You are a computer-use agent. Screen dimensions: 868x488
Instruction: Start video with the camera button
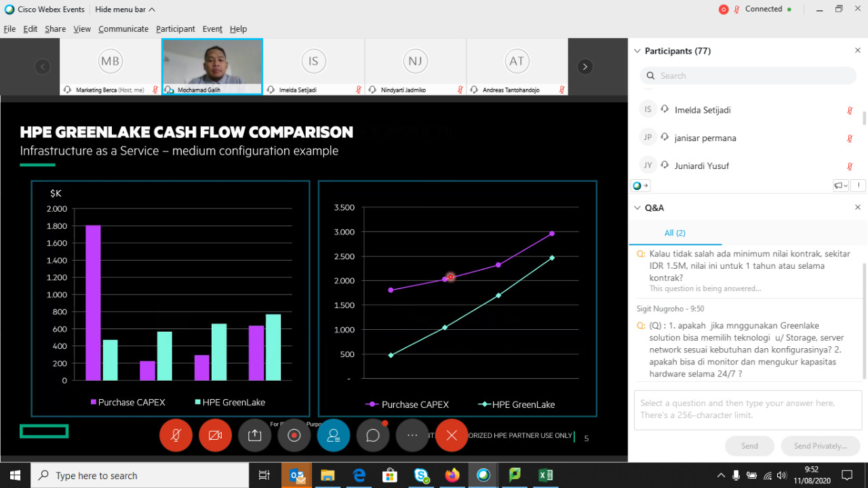click(215, 436)
